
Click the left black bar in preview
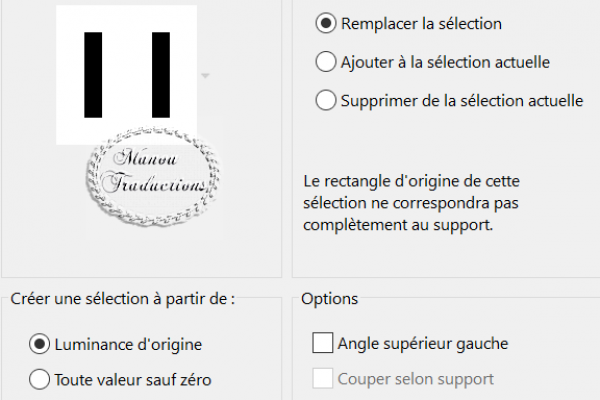[93, 75]
